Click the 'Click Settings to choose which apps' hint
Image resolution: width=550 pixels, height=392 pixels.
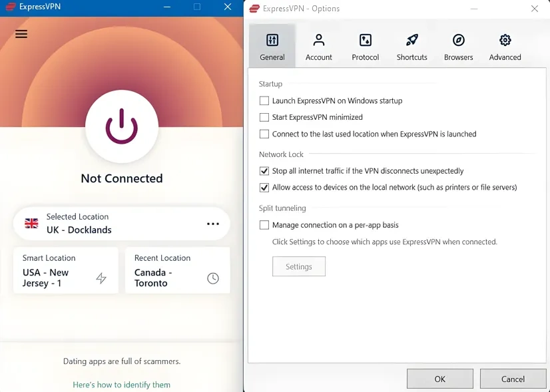384,242
